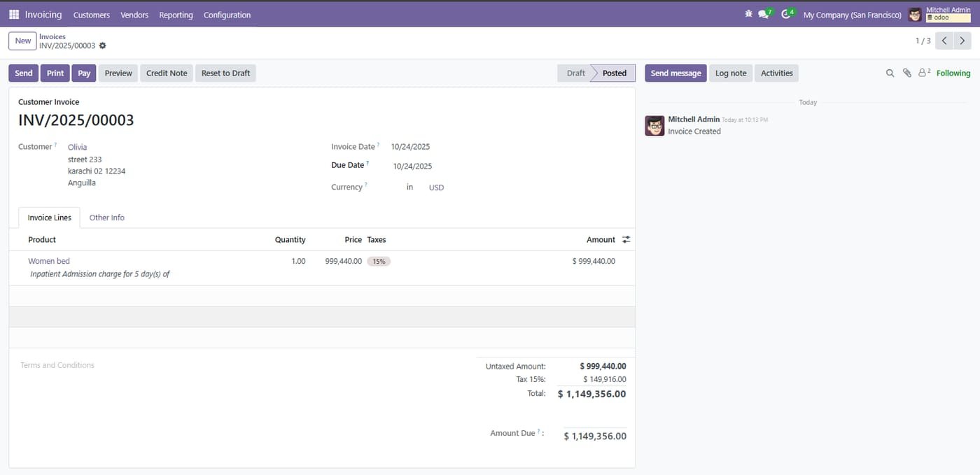Open the Reporting menu

coord(176,15)
